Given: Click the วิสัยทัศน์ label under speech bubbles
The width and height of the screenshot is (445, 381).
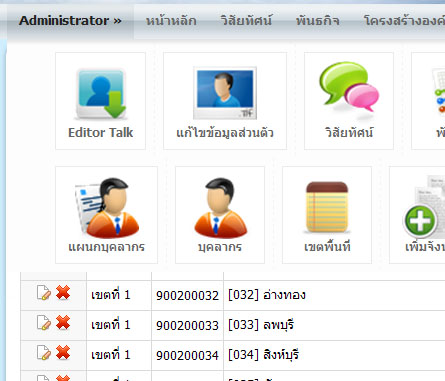Looking at the screenshot, I should (x=349, y=133).
